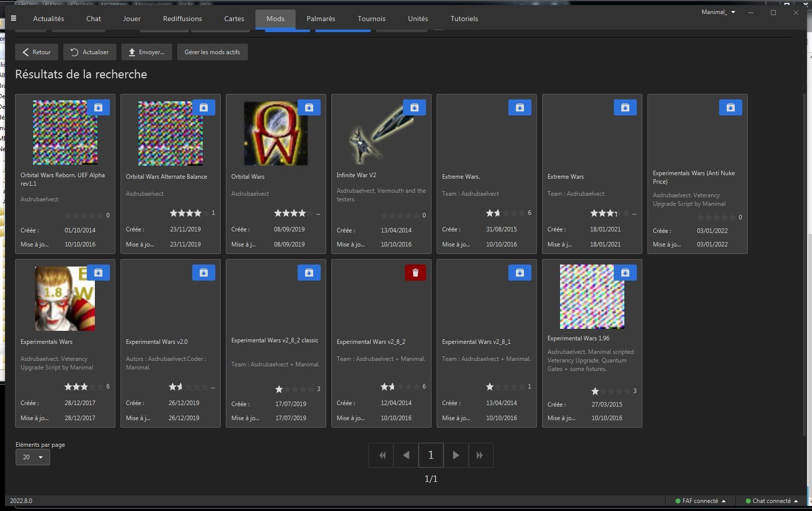
Task: Go to the first results page
Action: [382, 455]
